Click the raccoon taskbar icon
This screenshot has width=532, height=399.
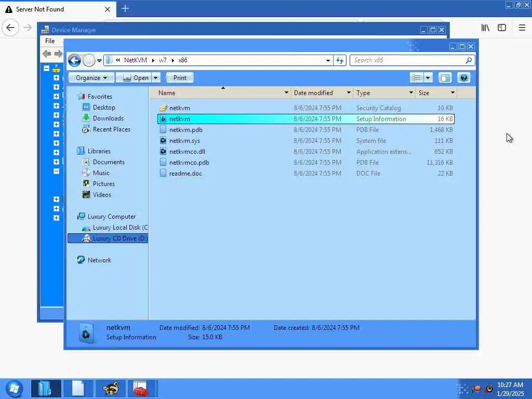[111, 389]
